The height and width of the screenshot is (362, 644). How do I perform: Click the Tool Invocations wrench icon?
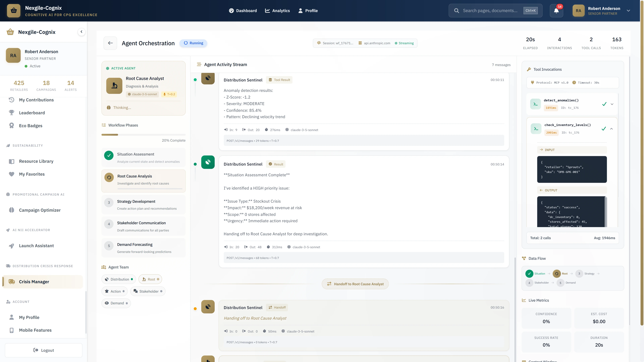point(529,69)
